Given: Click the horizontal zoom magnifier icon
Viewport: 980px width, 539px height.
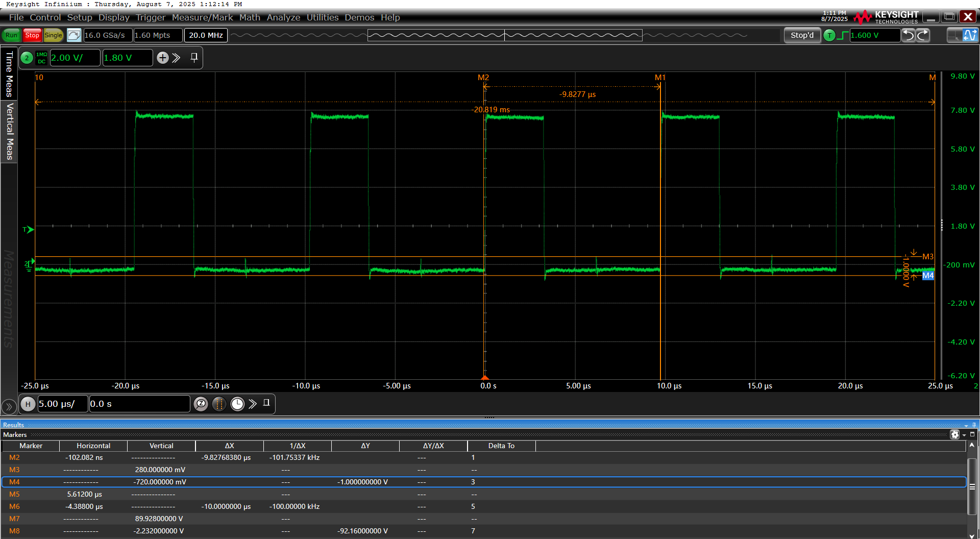Looking at the screenshot, I should tap(201, 404).
